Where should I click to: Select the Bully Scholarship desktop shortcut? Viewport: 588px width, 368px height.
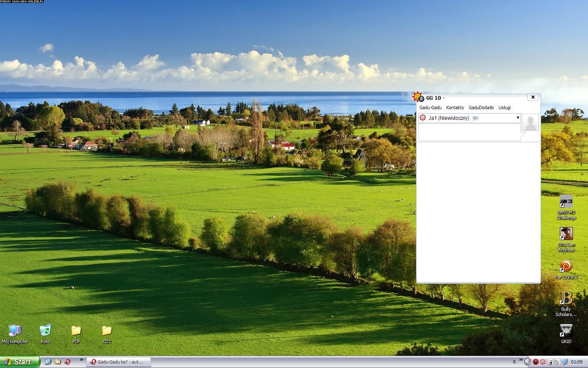(566, 298)
